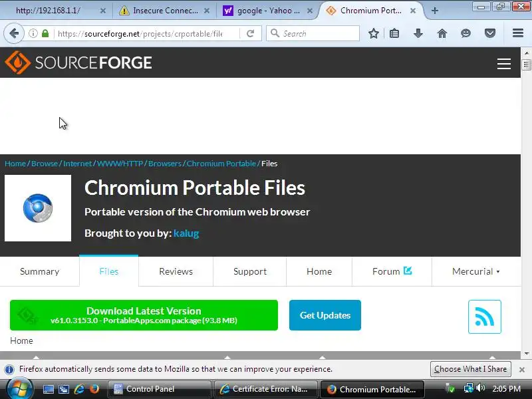
Task: Open the Forum external link tab
Action: point(392,271)
